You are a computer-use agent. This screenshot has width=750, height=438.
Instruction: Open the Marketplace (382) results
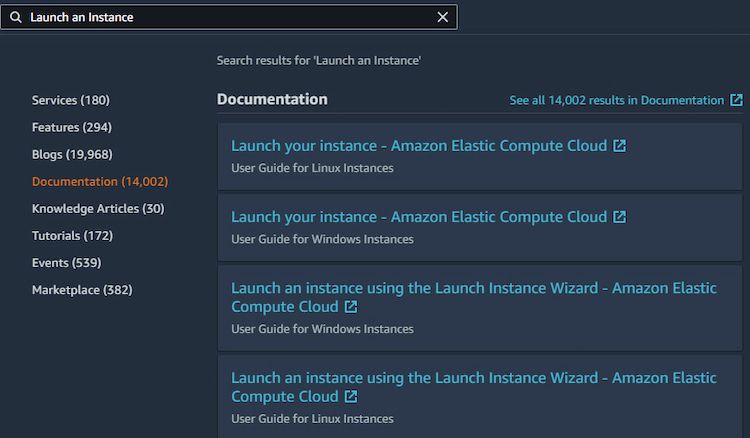(x=82, y=289)
